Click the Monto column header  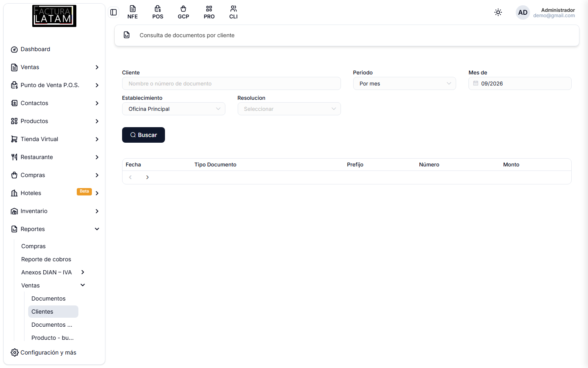[x=511, y=164]
